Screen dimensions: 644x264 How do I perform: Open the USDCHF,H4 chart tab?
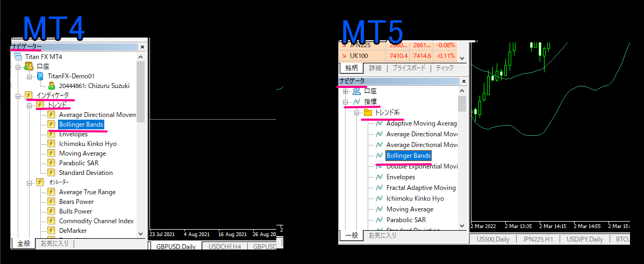(x=224, y=247)
